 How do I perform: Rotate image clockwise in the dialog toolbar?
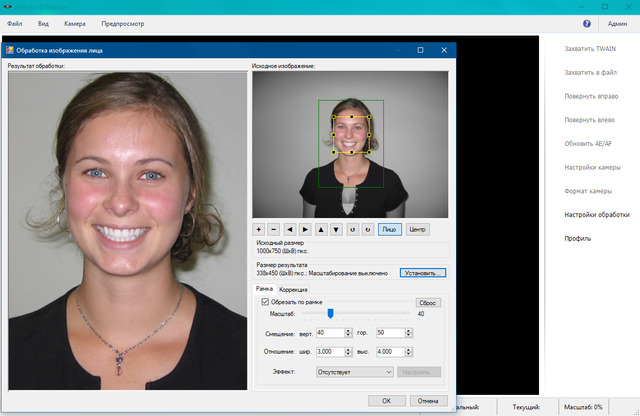368,229
